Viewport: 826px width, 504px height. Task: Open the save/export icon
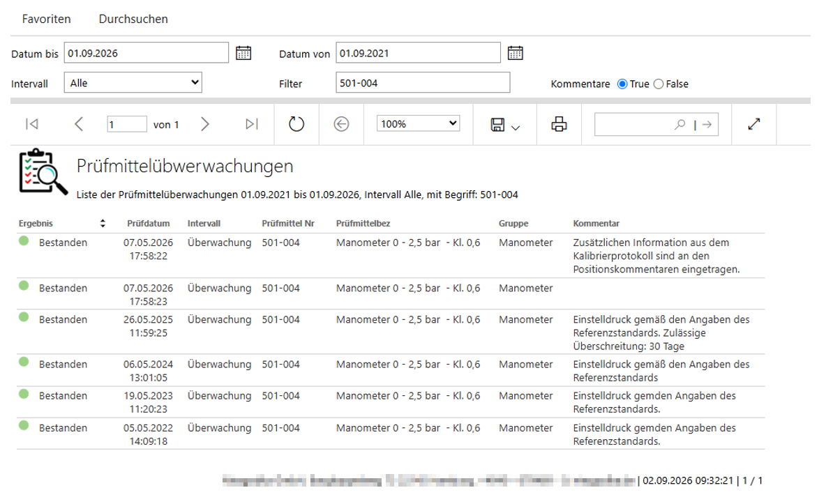click(x=498, y=125)
